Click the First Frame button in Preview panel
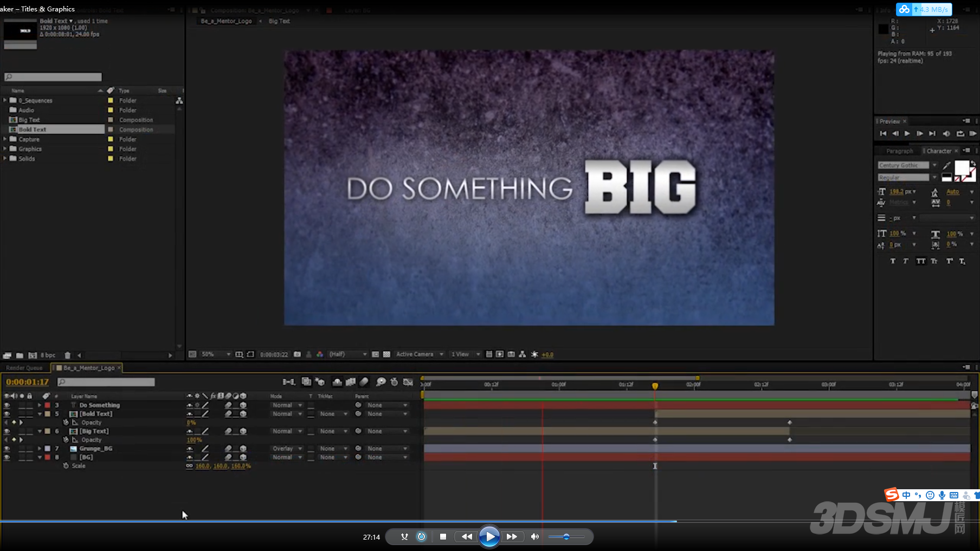This screenshot has height=551, width=980. (x=883, y=134)
